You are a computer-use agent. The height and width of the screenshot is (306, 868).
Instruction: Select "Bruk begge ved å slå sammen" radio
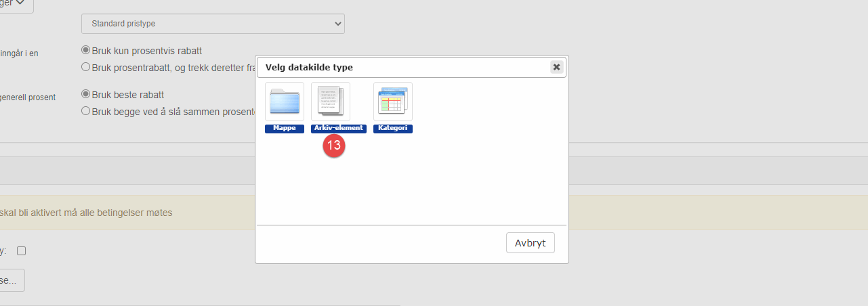[85, 111]
